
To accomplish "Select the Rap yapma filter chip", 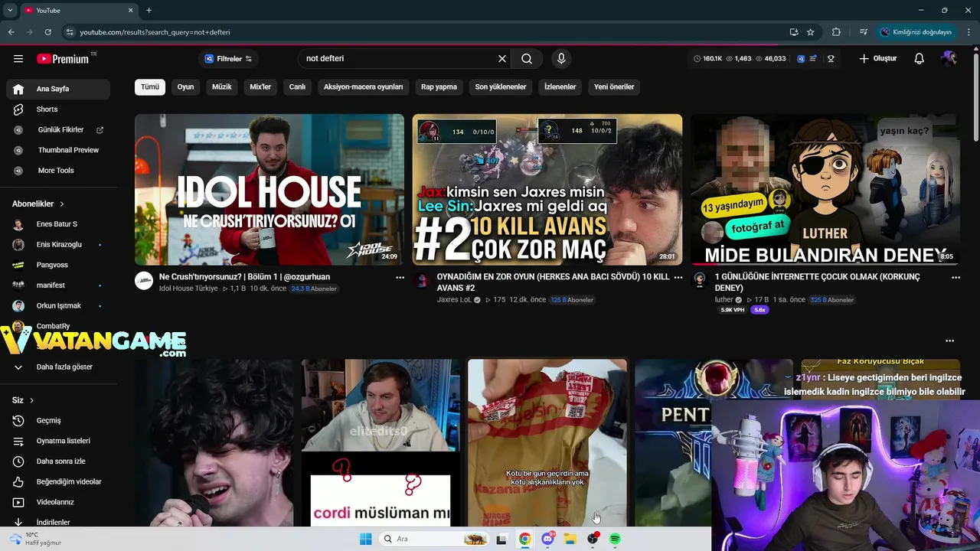I will (x=439, y=86).
